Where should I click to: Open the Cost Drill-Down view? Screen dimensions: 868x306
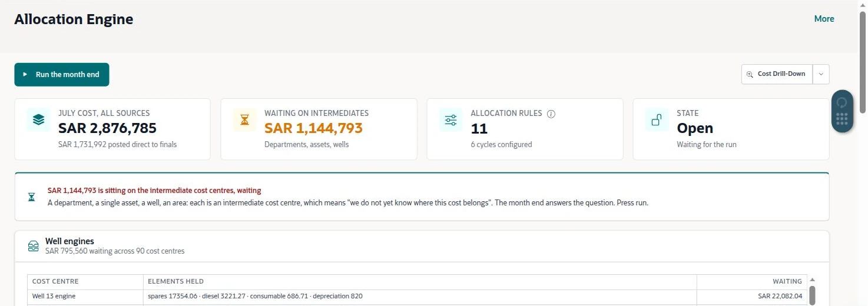[x=777, y=74]
